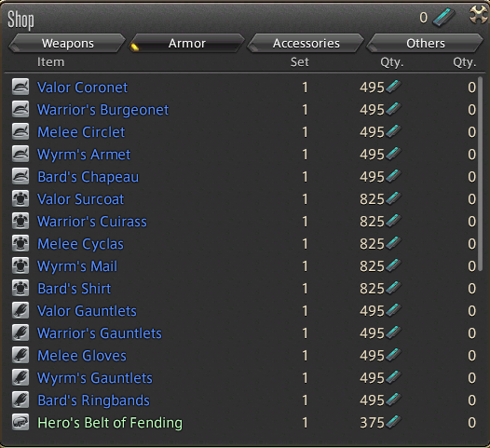Viewport: 490px width, 448px height.
Task: Choose Warrior's Cuirass from the list
Action: coord(92,222)
